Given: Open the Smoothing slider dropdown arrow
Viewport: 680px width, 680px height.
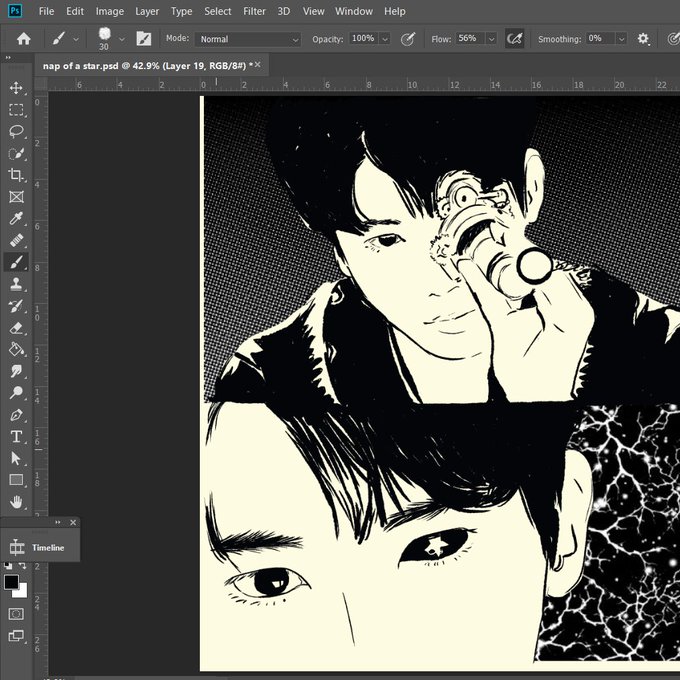Looking at the screenshot, I should click(x=621, y=39).
